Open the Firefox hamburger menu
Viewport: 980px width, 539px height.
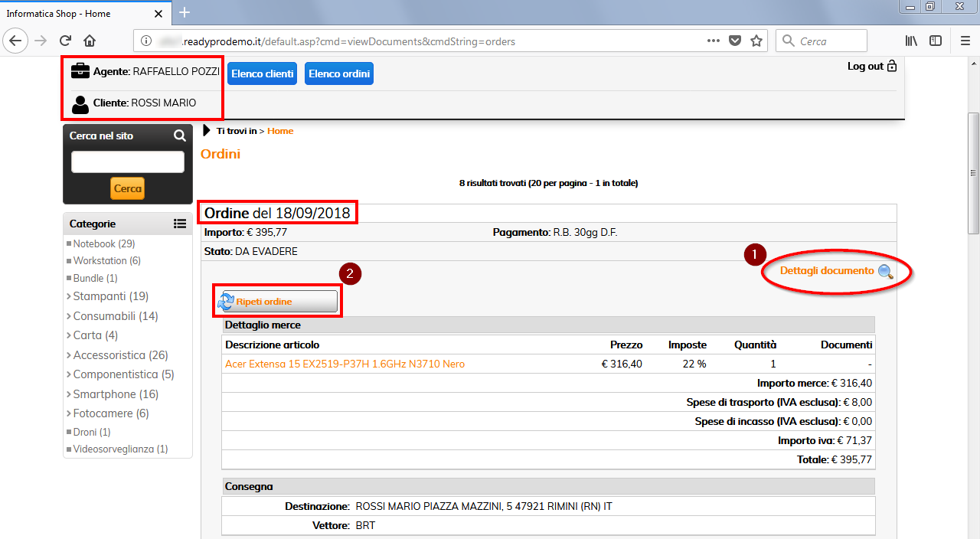click(x=965, y=41)
